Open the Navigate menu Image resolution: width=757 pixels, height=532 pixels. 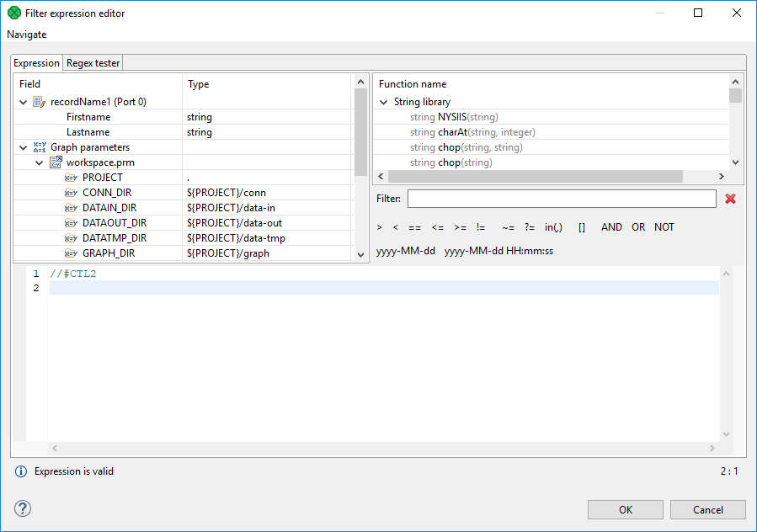pyautogui.click(x=27, y=35)
